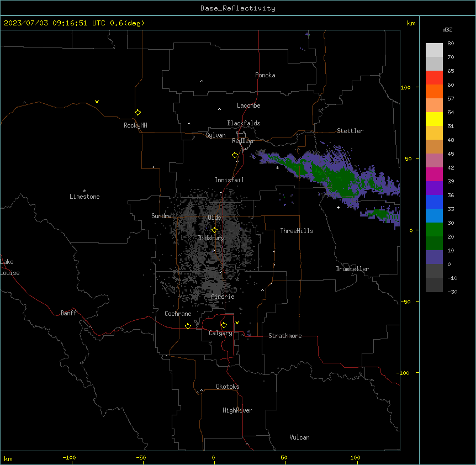The image size is (476, 465).
Task: Select the asterisk marker above Limestone
Action: point(84,191)
